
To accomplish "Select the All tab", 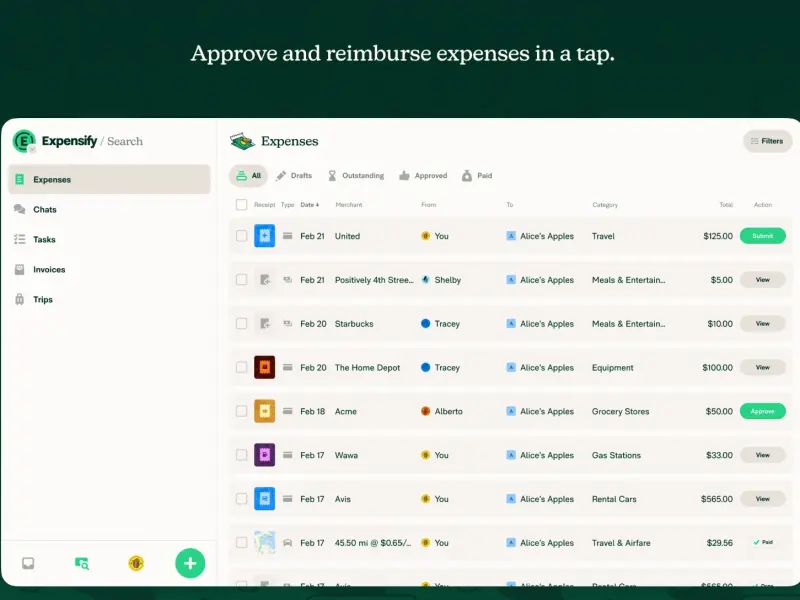I will point(248,176).
